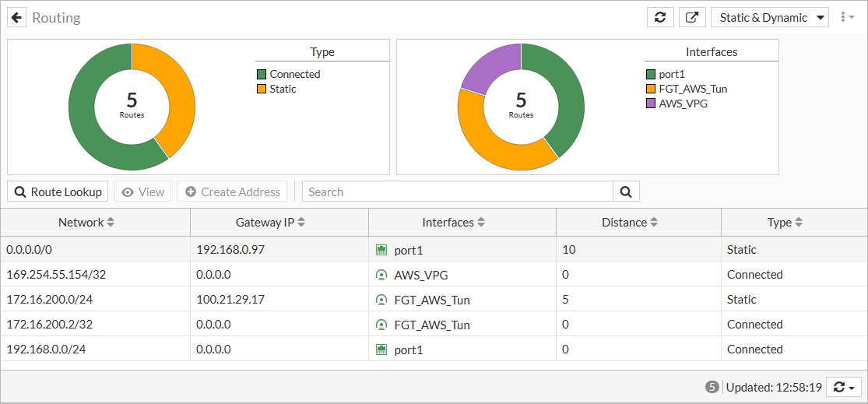Sort the Gateway IP column

301,223
